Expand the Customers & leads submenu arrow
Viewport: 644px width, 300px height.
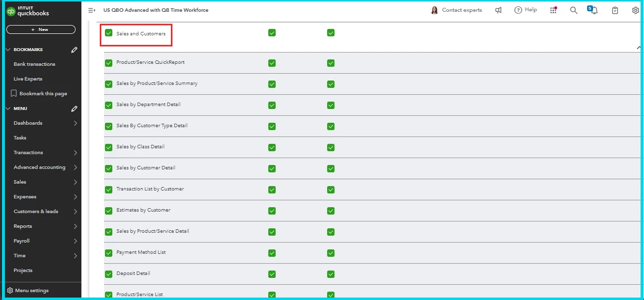pos(76,212)
